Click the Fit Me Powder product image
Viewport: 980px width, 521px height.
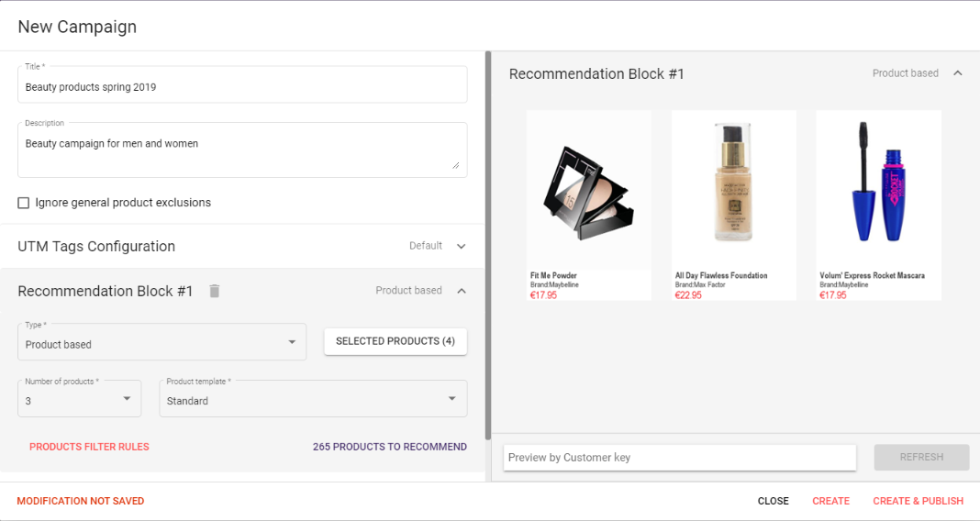coord(589,190)
